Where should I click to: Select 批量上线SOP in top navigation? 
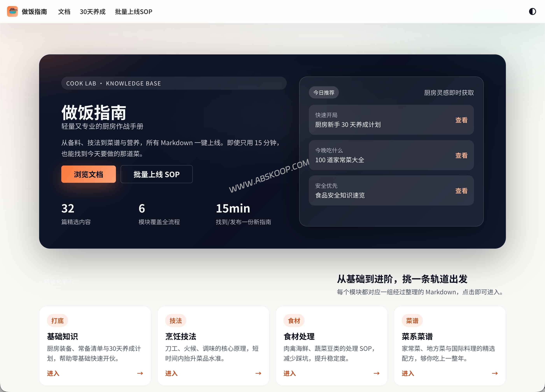133,12
